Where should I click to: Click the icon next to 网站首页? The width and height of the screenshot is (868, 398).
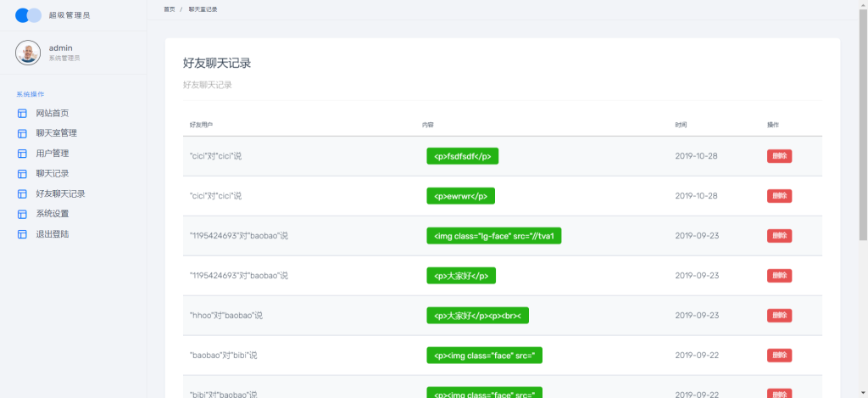22,114
